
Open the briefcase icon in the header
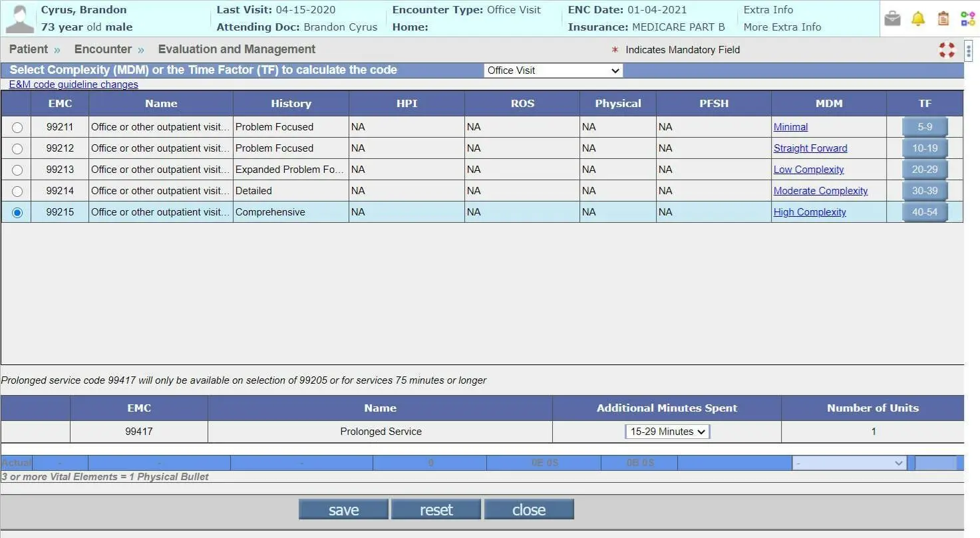[x=892, y=18]
